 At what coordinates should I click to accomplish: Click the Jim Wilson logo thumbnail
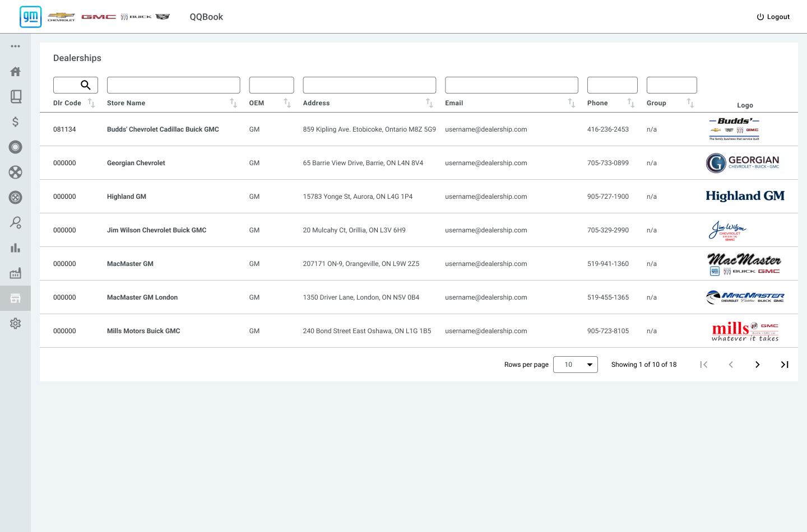727,230
